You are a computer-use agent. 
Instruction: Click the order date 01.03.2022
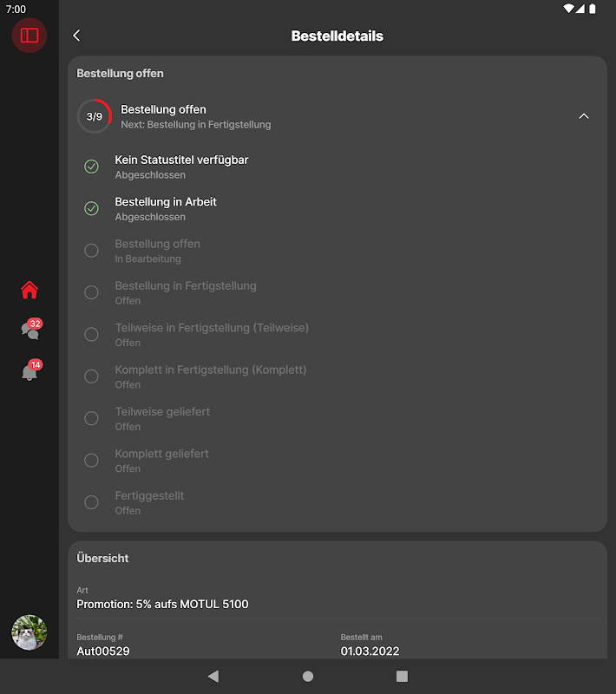[x=370, y=651]
